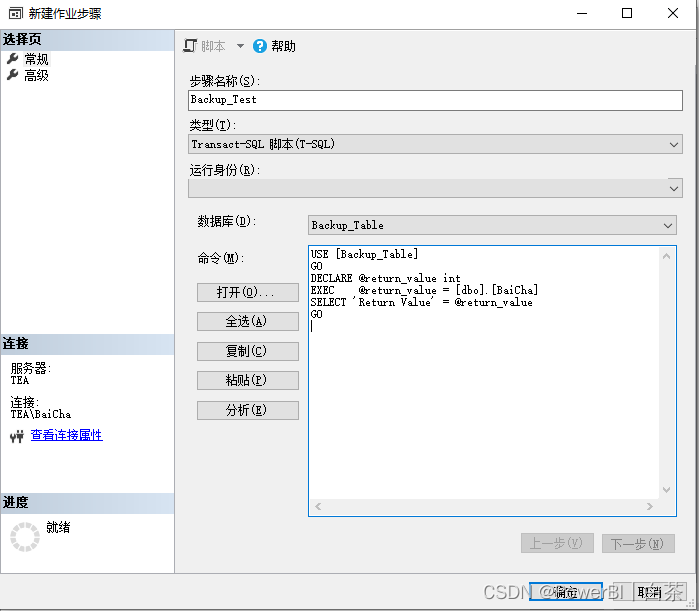The image size is (699, 611).
Task: Click the 打开(O)... button
Action: click(248, 292)
